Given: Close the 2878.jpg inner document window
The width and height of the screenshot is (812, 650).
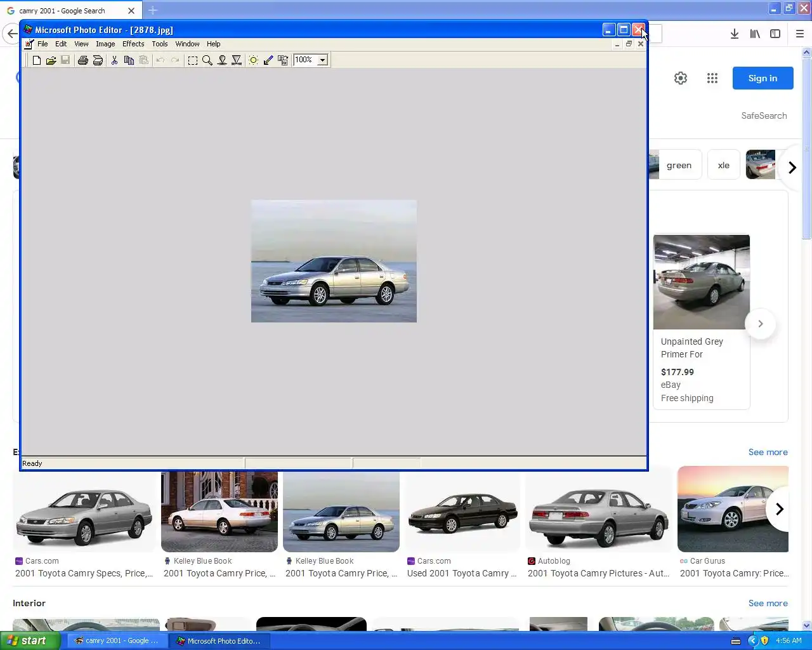Looking at the screenshot, I should point(641,44).
